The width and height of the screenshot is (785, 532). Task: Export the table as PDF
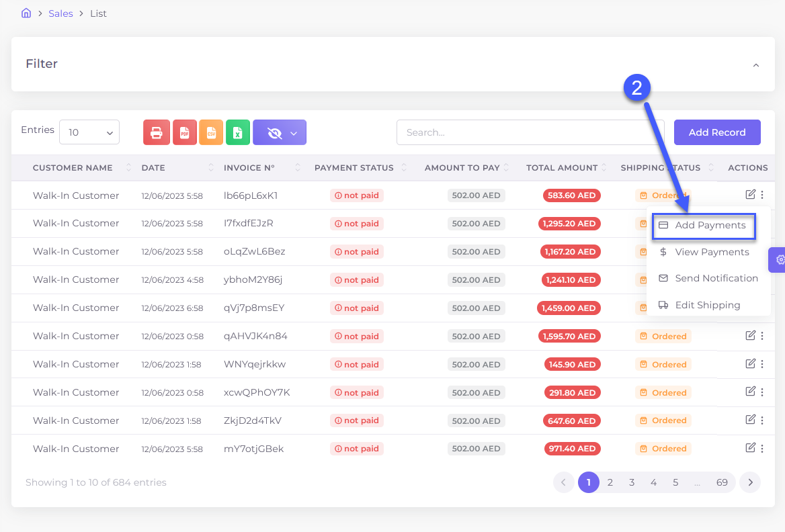(185, 132)
